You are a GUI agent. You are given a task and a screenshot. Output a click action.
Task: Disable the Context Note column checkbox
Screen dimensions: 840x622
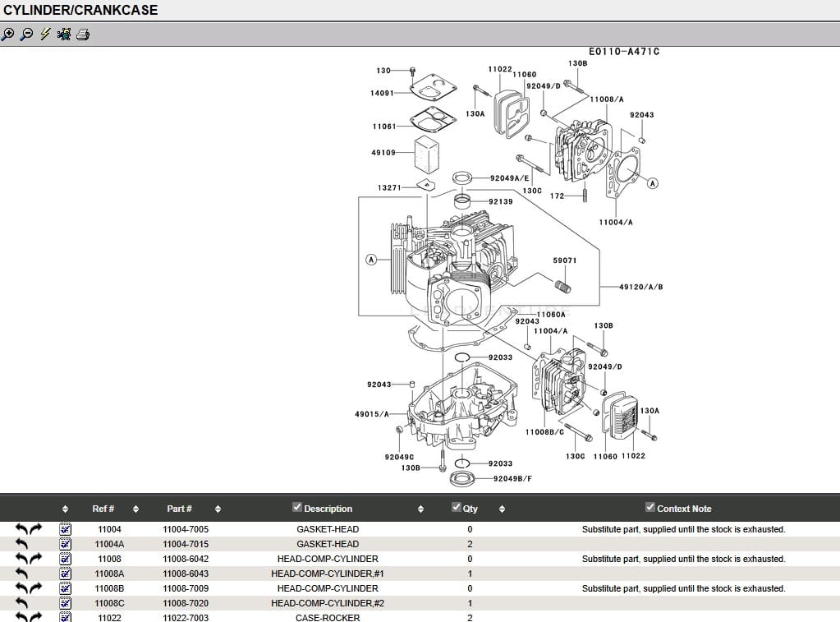[x=650, y=508]
